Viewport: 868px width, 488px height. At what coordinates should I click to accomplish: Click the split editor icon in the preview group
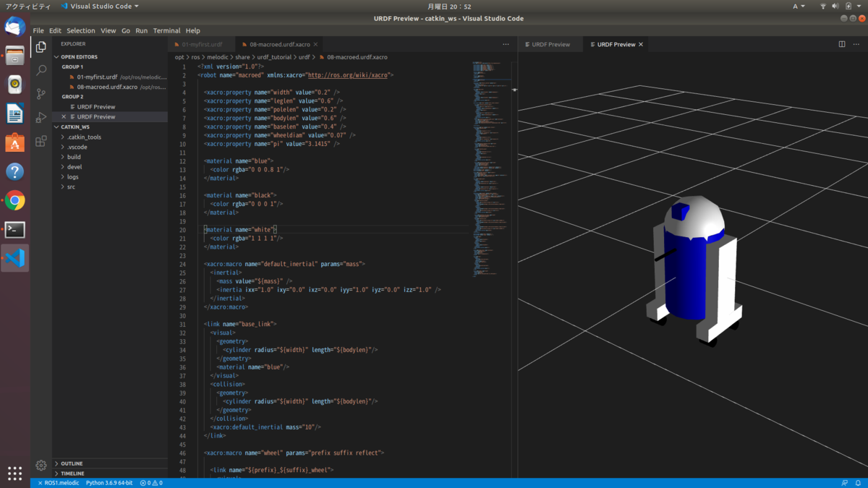click(842, 44)
